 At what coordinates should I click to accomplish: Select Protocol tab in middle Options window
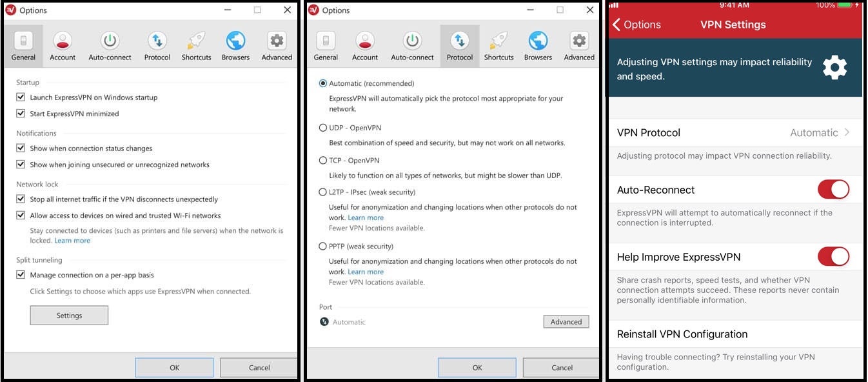[x=460, y=46]
